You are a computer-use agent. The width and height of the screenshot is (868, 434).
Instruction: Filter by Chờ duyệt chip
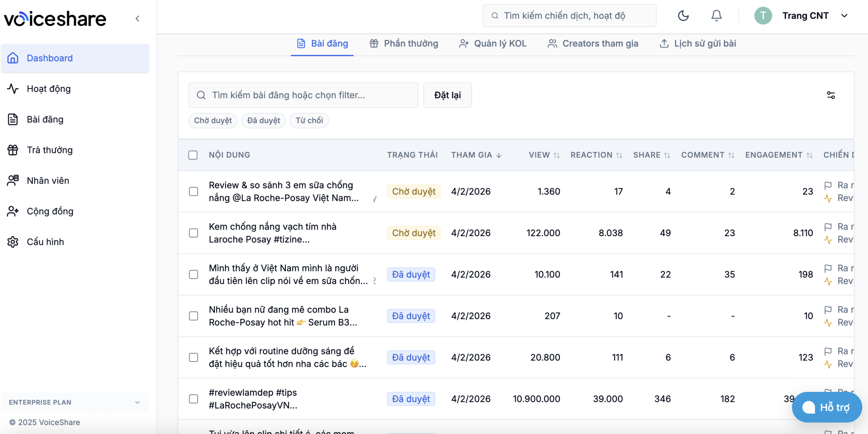click(213, 121)
